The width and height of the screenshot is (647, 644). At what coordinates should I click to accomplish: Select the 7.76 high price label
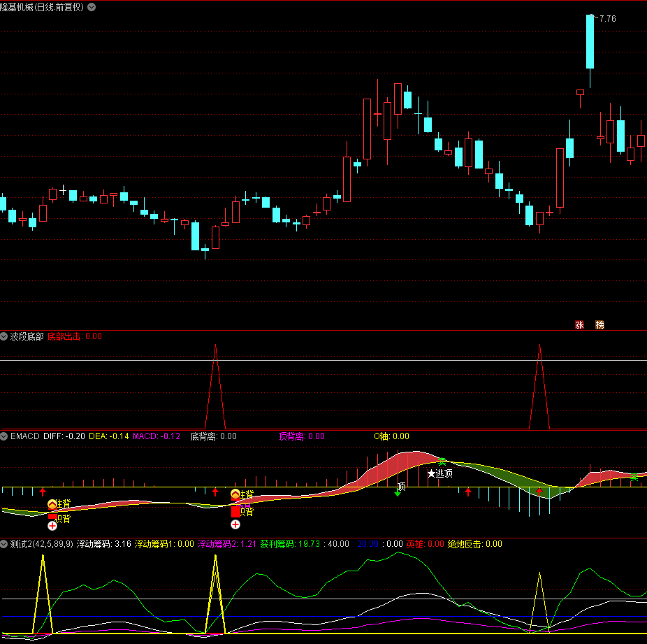coord(607,19)
